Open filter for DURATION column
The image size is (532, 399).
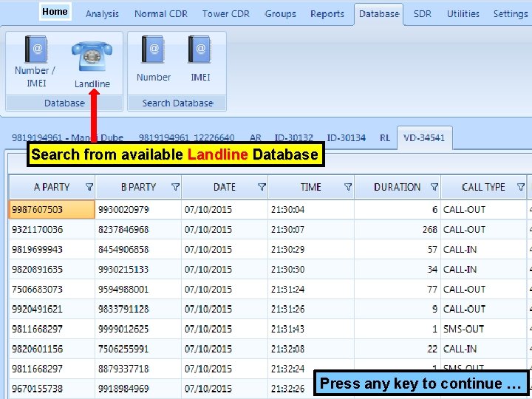[x=434, y=187]
